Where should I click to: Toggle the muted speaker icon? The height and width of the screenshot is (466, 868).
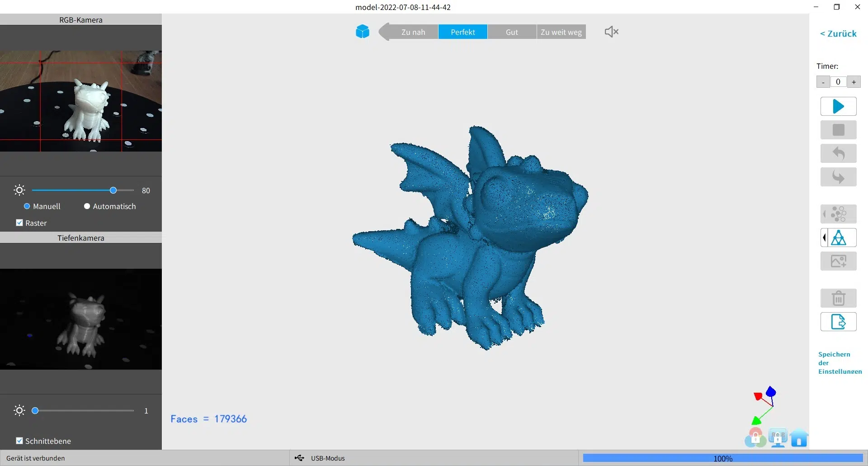(x=611, y=32)
